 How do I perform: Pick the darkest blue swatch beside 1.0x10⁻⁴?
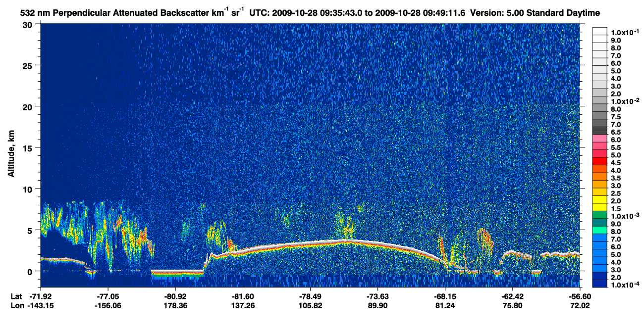[x=599, y=283]
